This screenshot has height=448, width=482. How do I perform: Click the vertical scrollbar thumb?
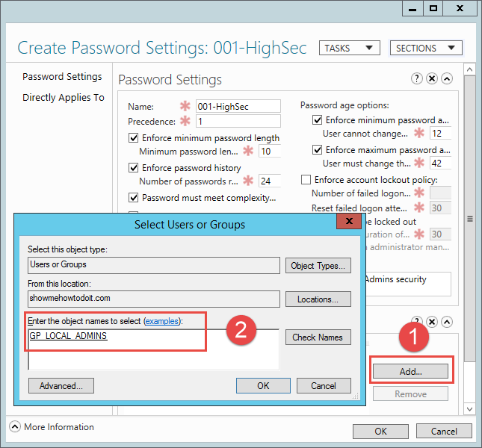tap(469, 219)
